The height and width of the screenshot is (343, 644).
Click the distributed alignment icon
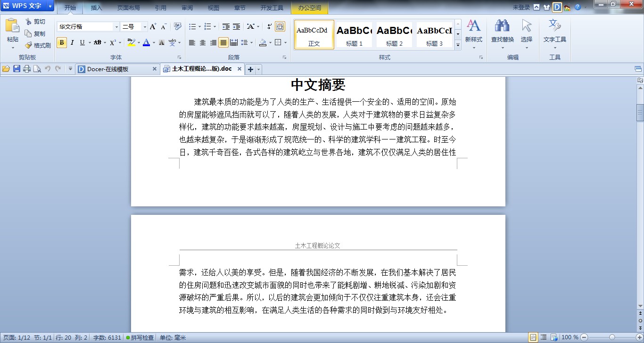tap(234, 42)
